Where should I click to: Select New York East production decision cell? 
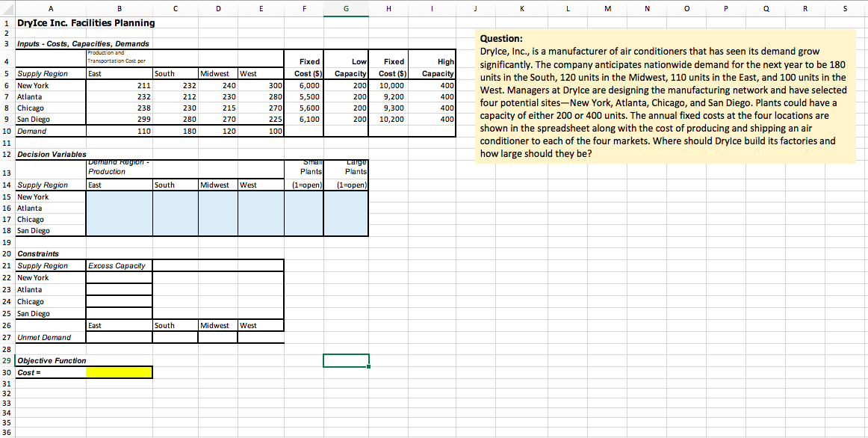pyautogui.click(x=119, y=197)
